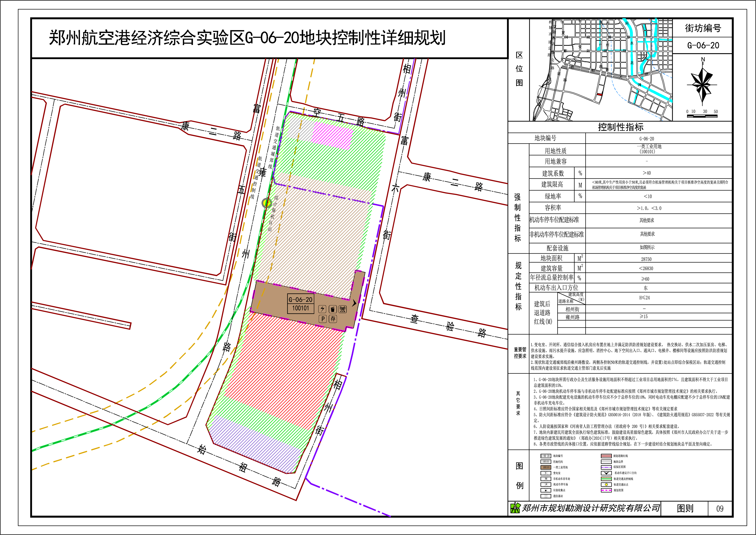Click the 控制性指标 table header
Image resolution: width=756 pixels, height=535 pixels.
tap(620, 127)
